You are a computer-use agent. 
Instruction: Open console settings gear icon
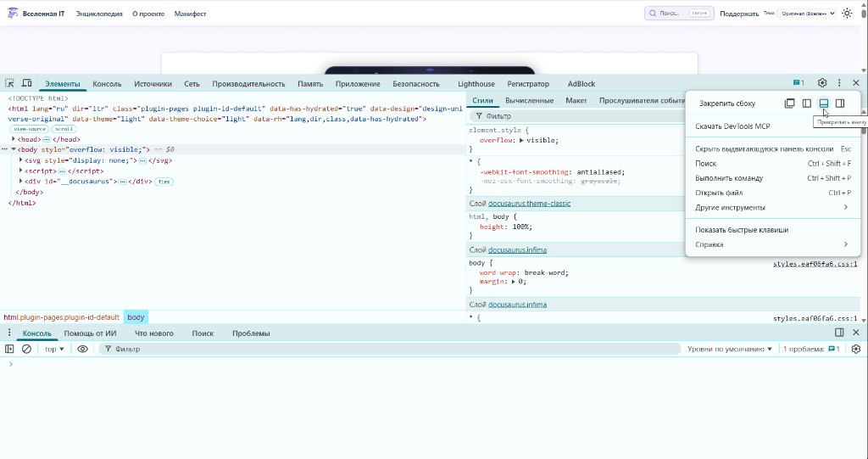[x=856, y=350]
